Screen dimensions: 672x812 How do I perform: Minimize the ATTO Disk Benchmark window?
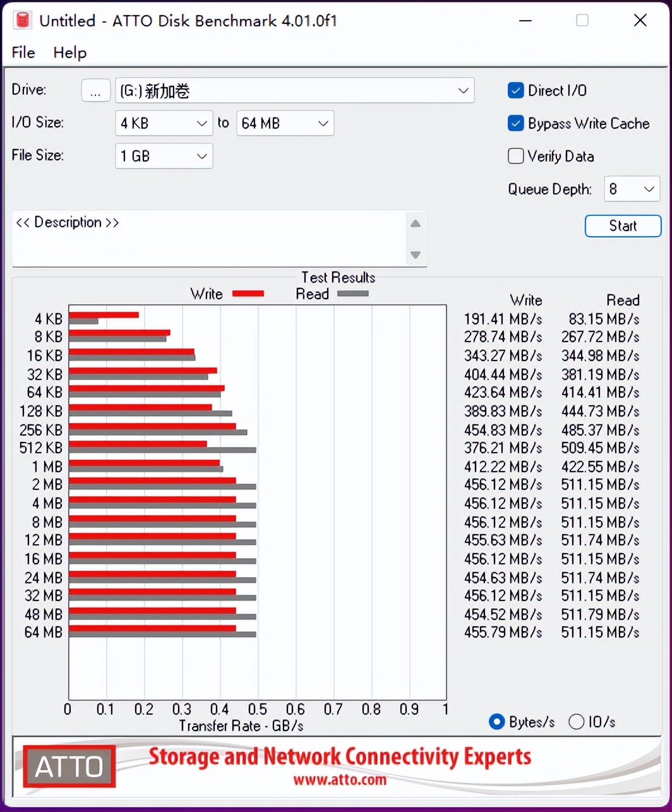pyautogui.click(x=525, y=20)
